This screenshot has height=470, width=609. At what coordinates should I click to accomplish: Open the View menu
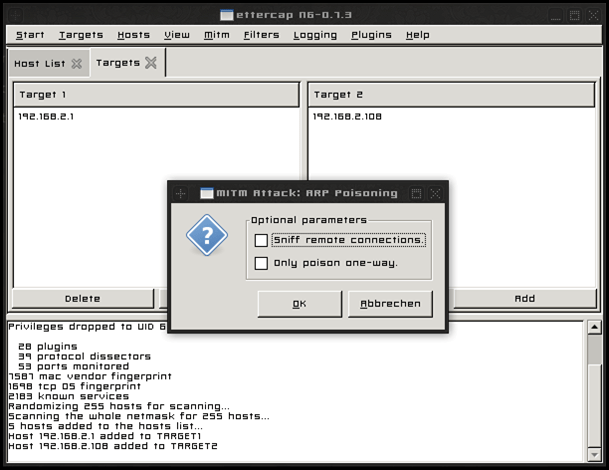(177, 35)
